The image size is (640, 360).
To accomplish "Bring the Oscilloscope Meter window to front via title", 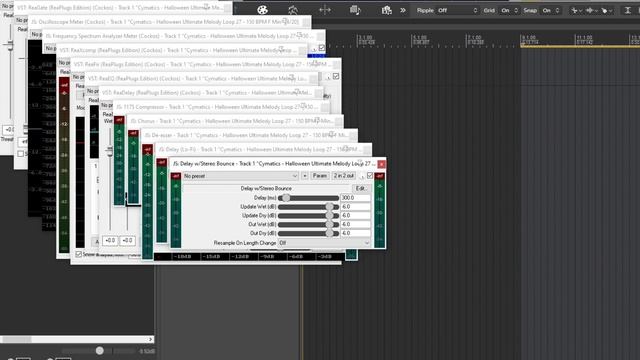I will coord(165,22).
